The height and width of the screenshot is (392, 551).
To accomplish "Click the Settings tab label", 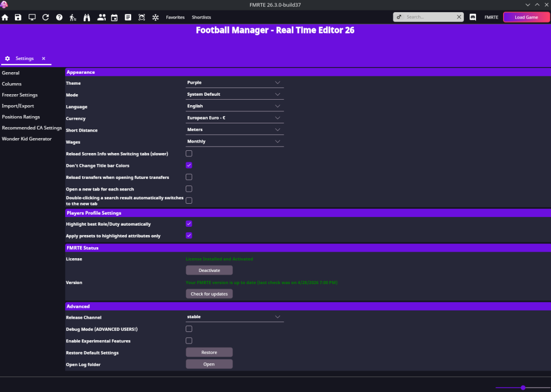I will tap(25, 58).
